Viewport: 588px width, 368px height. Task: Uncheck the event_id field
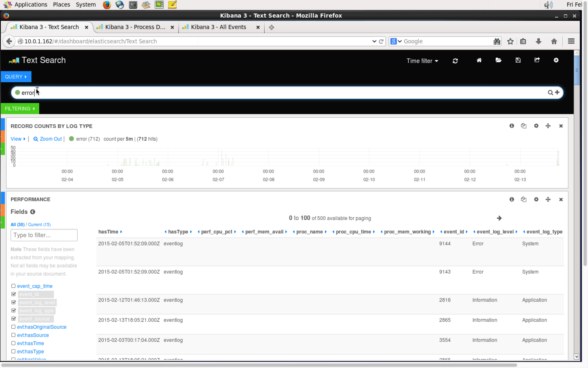click(x=13, y=294)
